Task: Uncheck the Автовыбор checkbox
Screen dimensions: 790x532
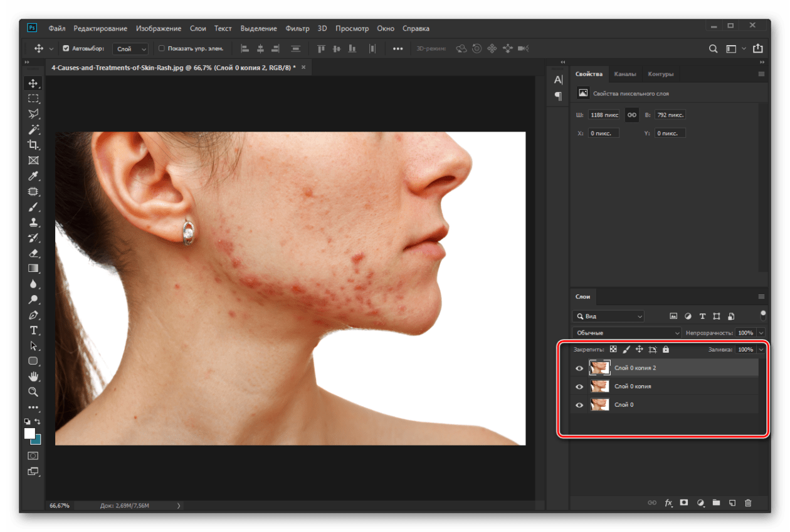Action: [66, 48]
